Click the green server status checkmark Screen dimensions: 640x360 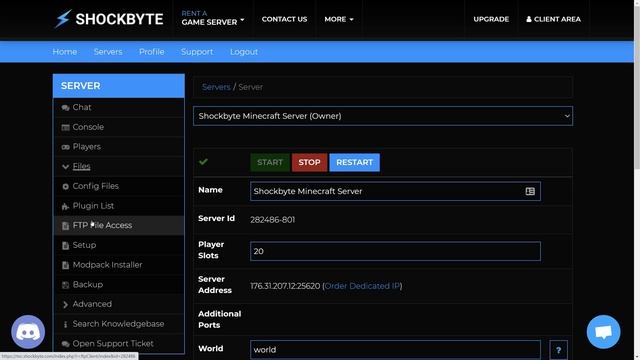203,162
